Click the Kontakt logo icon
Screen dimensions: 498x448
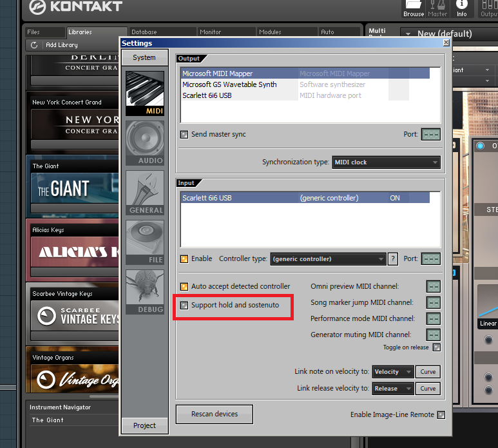pyautogui.click(x=37, y=7)
